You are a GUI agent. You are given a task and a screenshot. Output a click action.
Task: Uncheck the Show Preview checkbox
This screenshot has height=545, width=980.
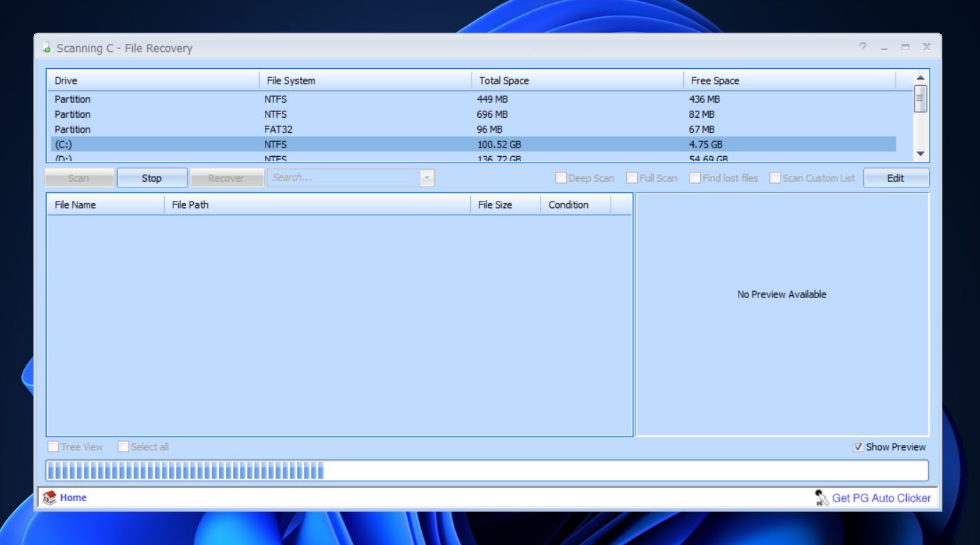[859, 447]
